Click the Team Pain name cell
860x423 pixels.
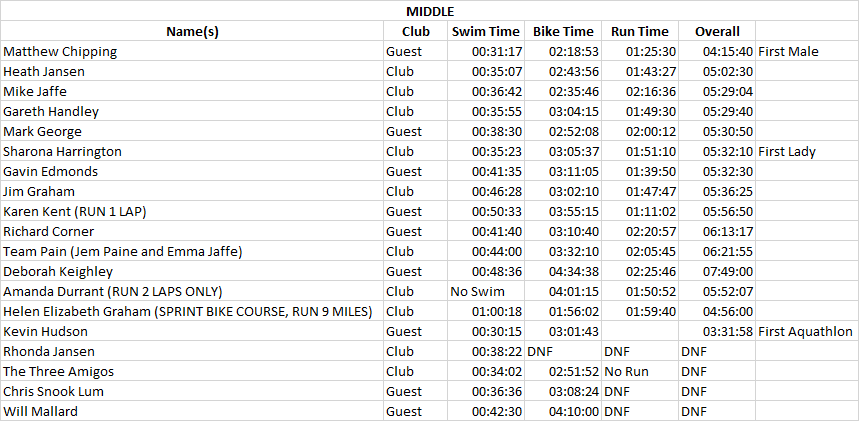123,251
